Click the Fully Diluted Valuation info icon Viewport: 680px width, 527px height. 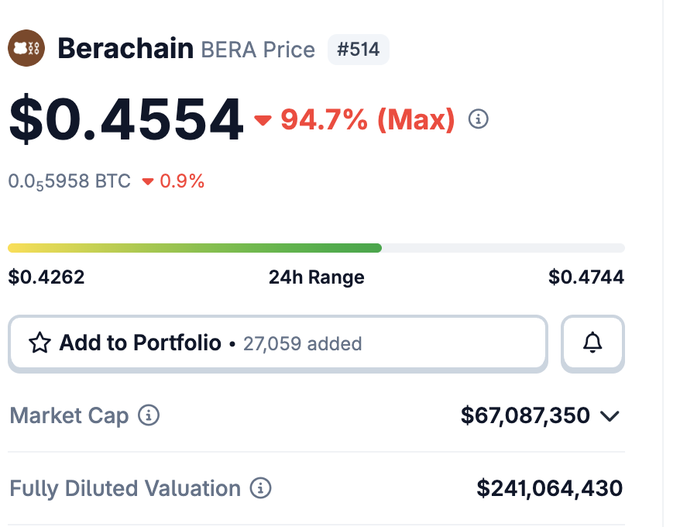(x=260, y=489)
